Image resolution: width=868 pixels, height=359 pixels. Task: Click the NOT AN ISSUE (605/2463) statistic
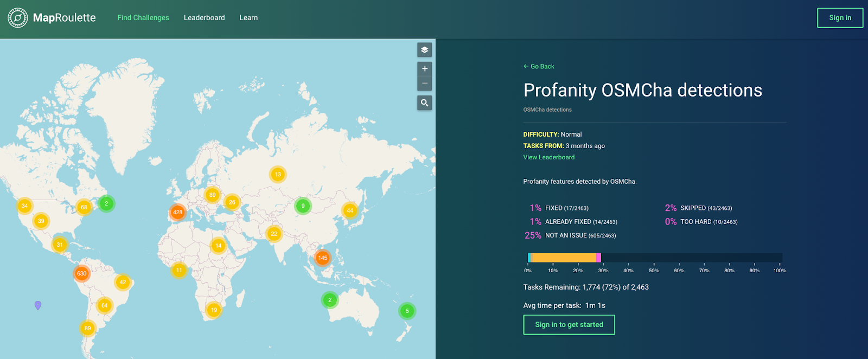pos(570,235)
